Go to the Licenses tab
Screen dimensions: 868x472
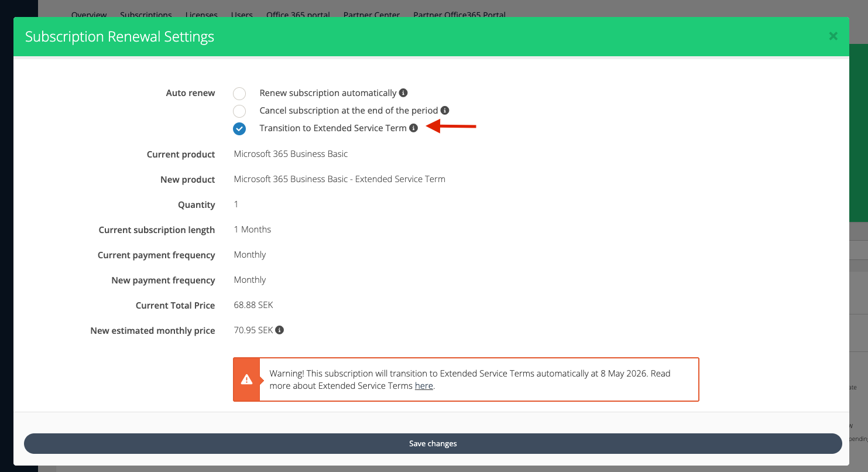point(201,15)
